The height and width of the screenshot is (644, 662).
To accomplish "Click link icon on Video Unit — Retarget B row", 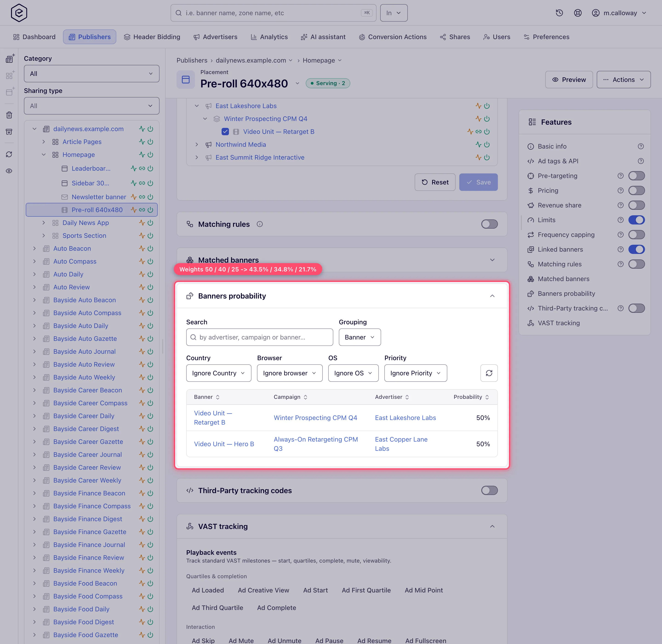I will pos(478,132).
